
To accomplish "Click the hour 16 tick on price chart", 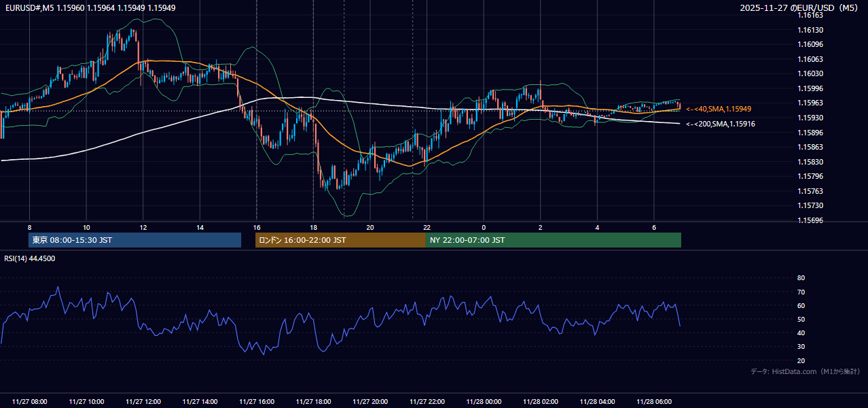I will [256, 227].
